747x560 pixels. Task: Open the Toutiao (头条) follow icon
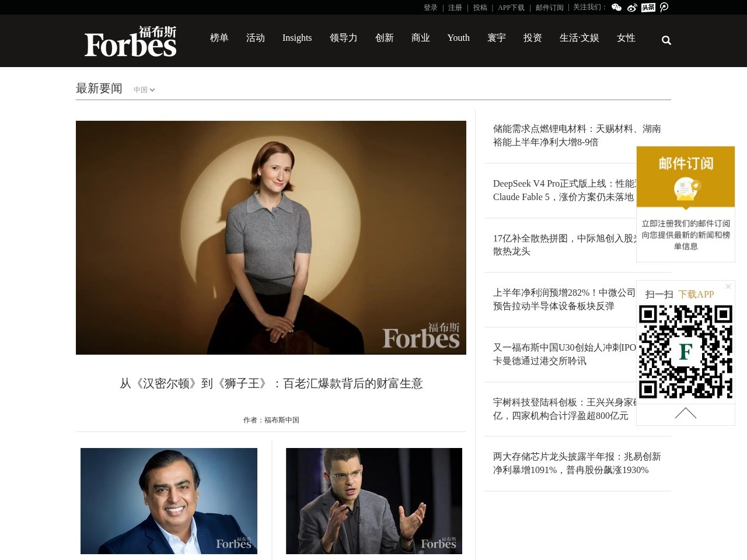tap(648, 8)
